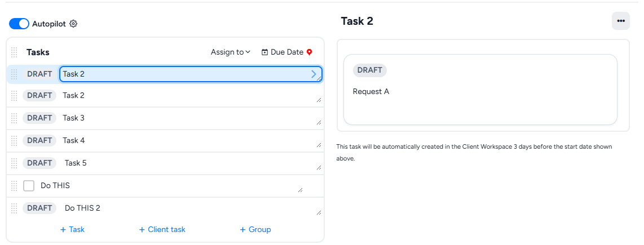Add a new group via + Group
The image size is (644, 245).
pyautogui.click(x=255, y=229)
